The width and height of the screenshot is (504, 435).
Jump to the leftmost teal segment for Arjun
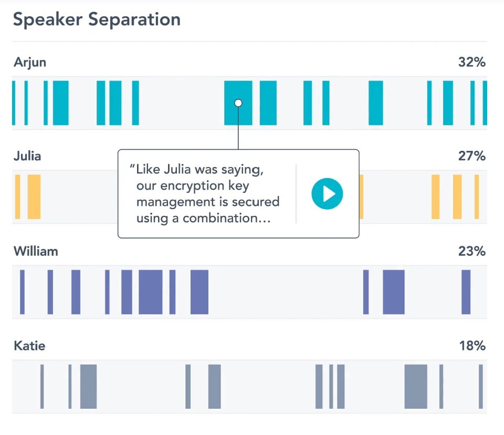click(14, 103)
